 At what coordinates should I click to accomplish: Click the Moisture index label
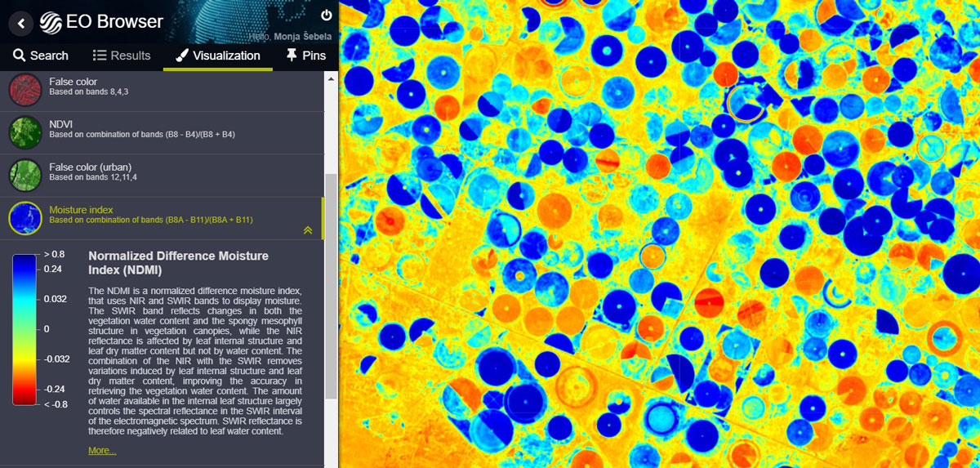81,210
